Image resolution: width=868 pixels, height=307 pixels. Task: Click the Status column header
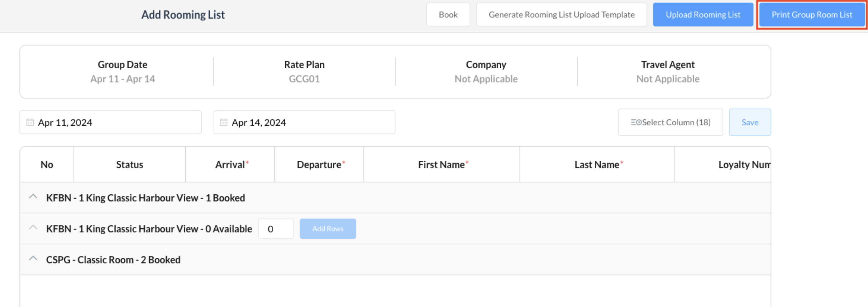point(129,165)
